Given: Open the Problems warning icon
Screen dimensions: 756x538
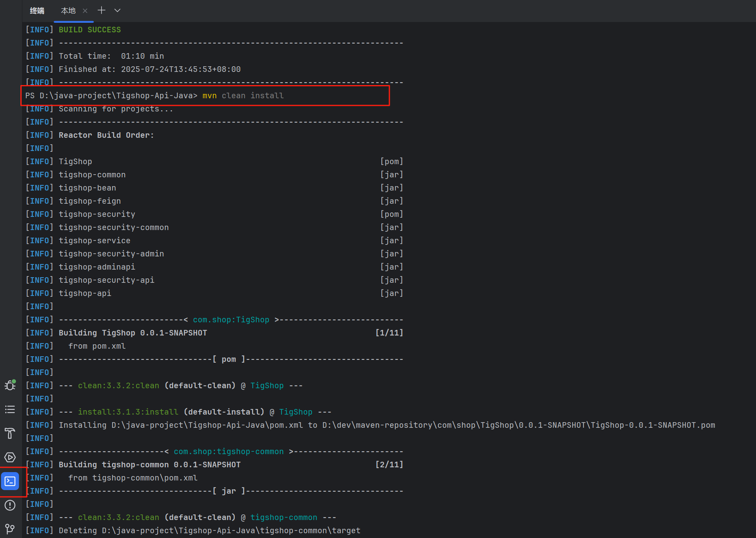Looking at the screenshot, I should 10,505.
